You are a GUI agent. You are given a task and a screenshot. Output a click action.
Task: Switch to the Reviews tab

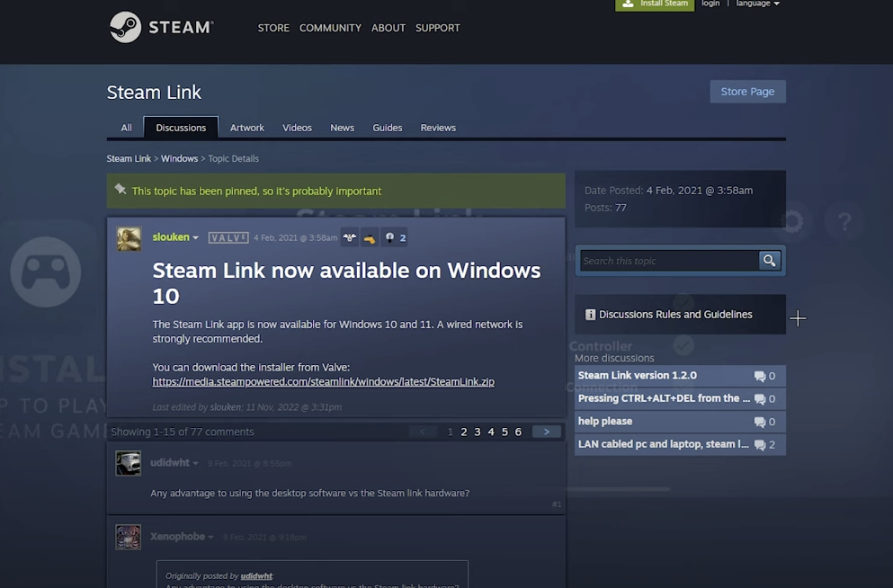click(x=438, y=128)
